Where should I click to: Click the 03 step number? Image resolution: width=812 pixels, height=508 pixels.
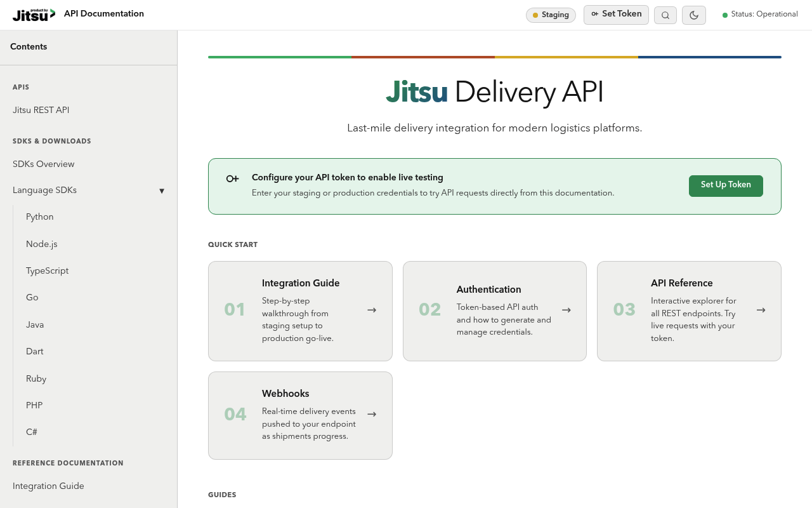pos(624,310)
